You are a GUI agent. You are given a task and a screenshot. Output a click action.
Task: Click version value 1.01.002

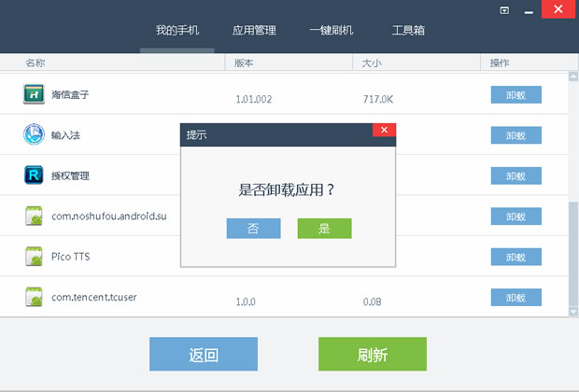click(254, 99)
